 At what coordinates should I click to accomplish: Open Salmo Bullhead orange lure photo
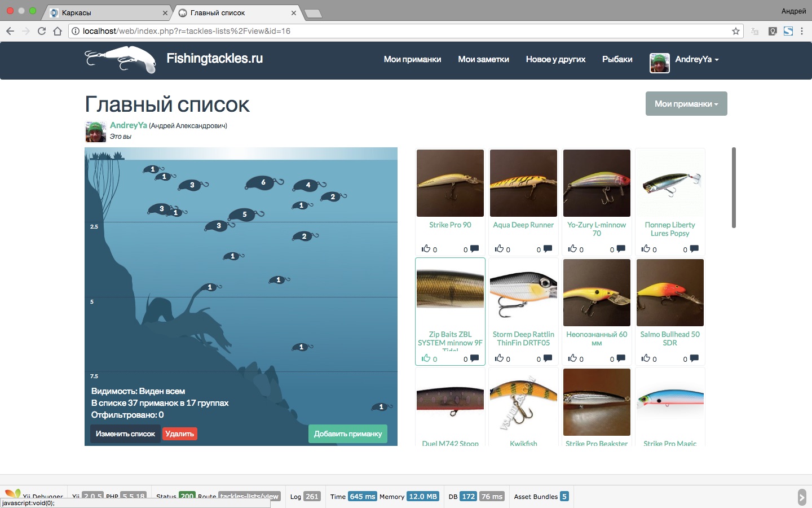pyautogui.click(x=670, y=292)
